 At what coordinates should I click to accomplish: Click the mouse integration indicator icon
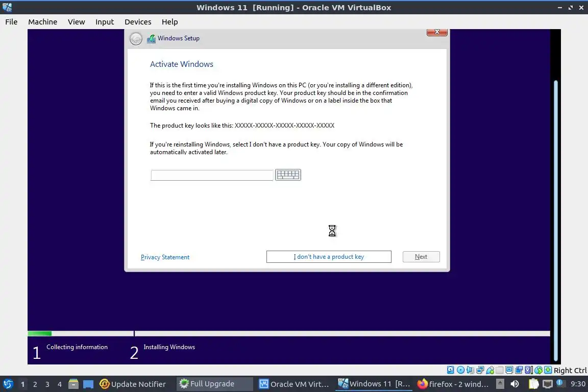(x=538, y=370)
